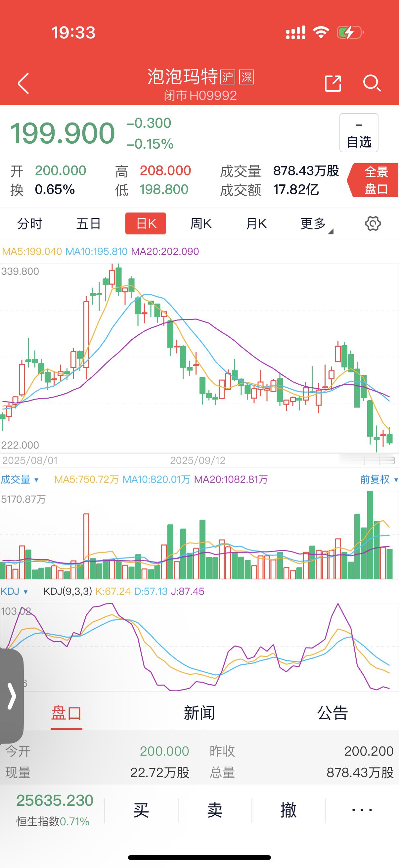The height and width of the screenshot is (868, 399).
Task: Open the 前复权 adjustment dropdown
Action: pyautogui.click(x=379, y=479)
